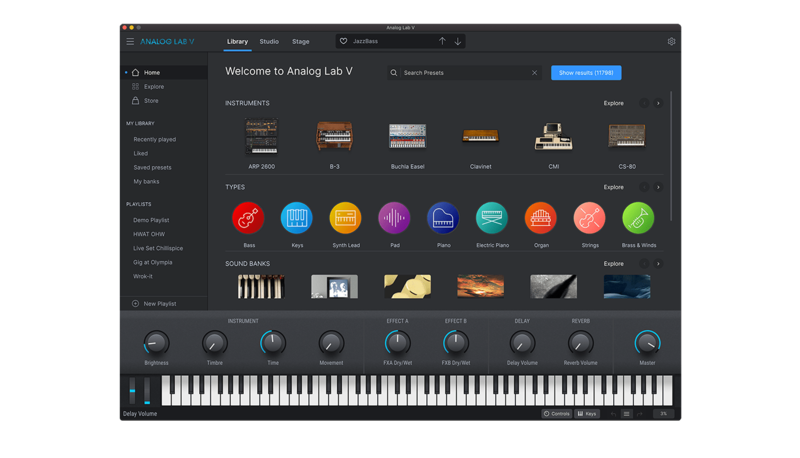Viewport: 800px width, 458px height.
Task: Click the Reverb Volume knob
Action: point(581,343)
